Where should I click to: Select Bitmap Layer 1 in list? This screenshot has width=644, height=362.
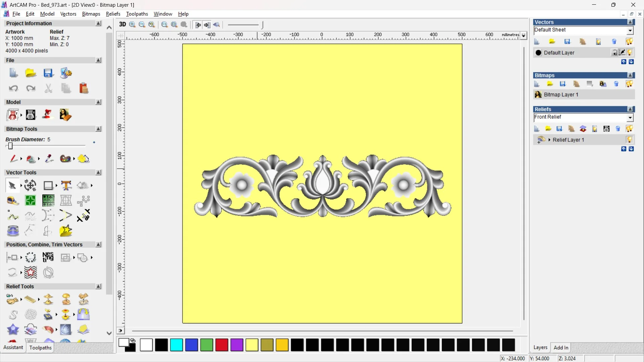pos(561,95)
